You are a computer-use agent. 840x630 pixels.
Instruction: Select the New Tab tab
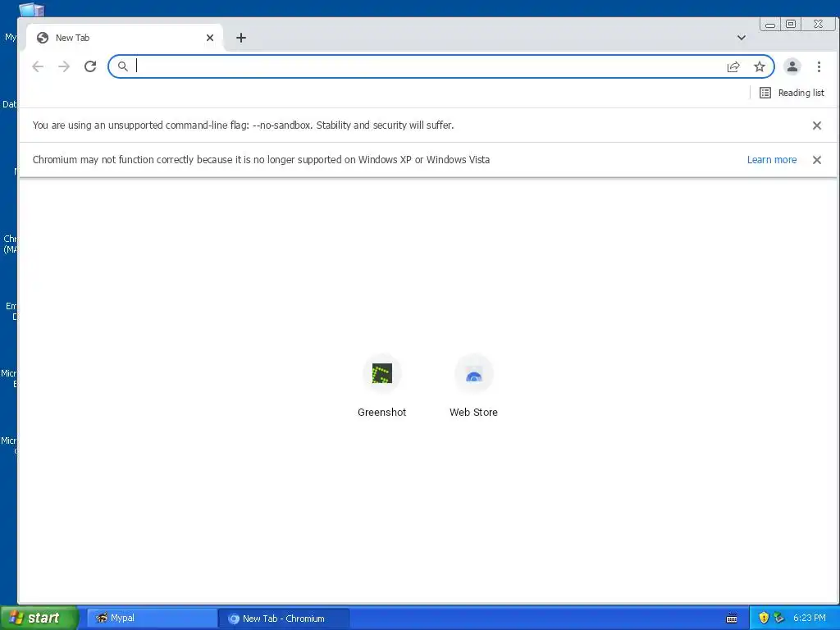point(125,38)
